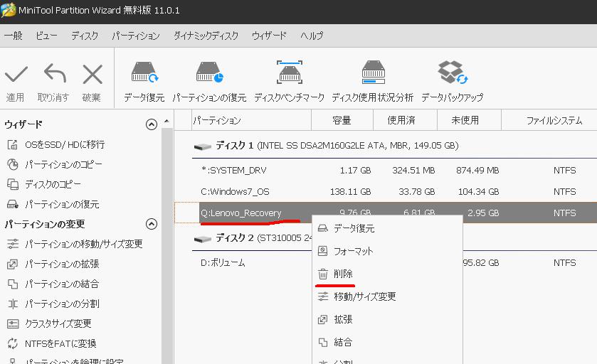Choose 結合 in context menu
This screenshot has height=364, width=597.
point(387,342)
